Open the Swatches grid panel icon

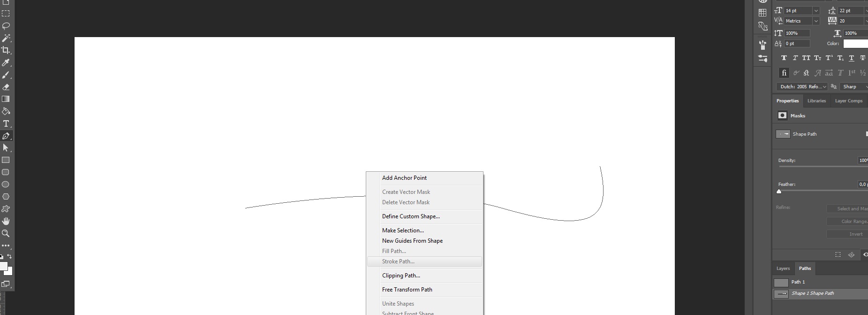tap(762, 13)
